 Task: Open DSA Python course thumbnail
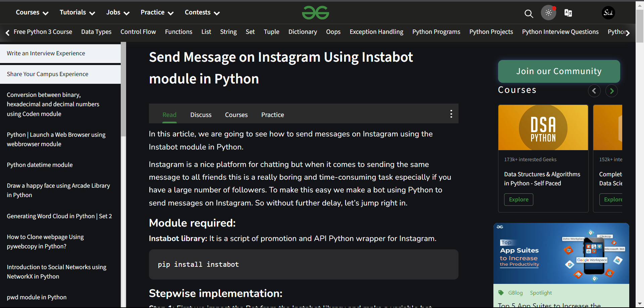pyautogui.click(x=543, y=127)
